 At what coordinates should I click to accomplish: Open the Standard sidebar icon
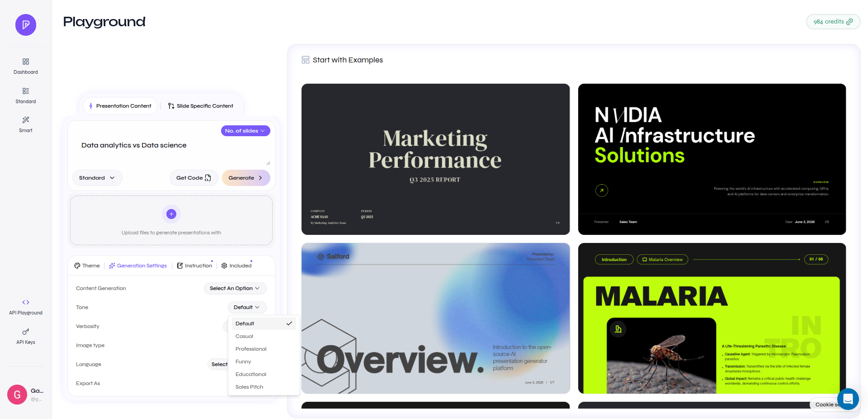[26, 91]
